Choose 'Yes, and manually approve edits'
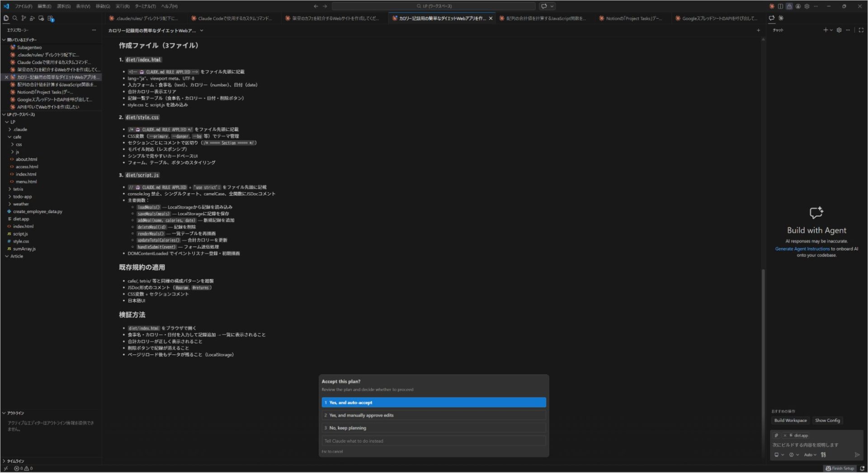This screenshot has width=868, height=473. pos(433,415)
